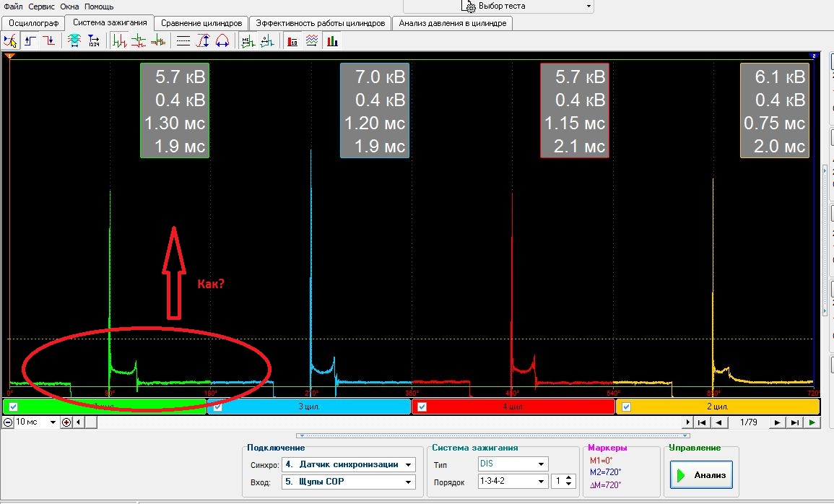The height and width of the screenshot is (504, 834).
Task: Jump to the first frame
Action: point(702,422)
